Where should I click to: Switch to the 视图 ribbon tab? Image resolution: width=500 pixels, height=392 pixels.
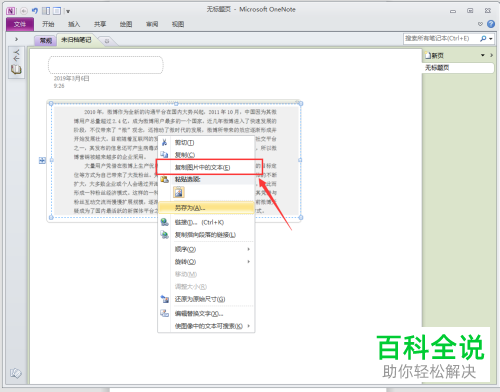[178, 24]
